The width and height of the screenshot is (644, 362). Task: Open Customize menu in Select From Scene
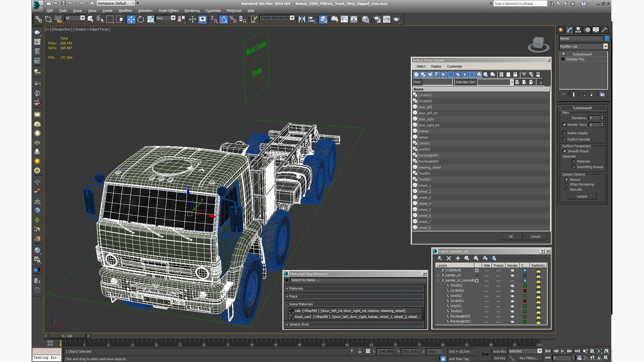point(454,66)
